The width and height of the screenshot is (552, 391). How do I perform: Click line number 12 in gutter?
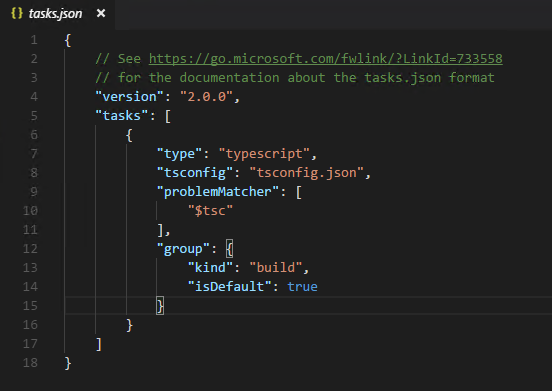coord(30,249)
